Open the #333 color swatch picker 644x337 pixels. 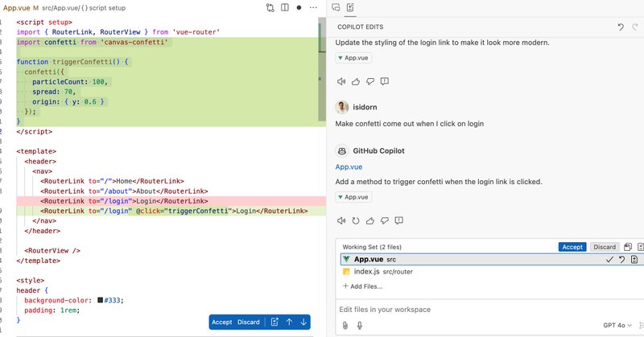100,300
